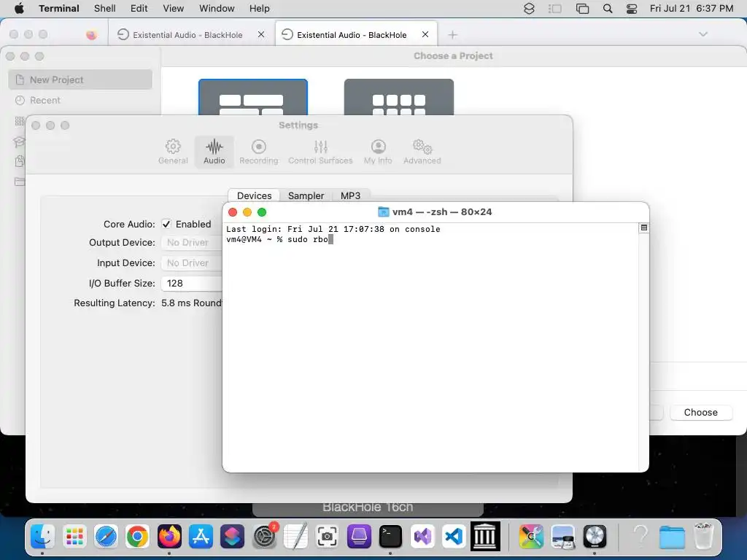The width and height of the screenshot is (747, 560).
Task: Open TextEdit from the Dock
Action: (295, 537)
